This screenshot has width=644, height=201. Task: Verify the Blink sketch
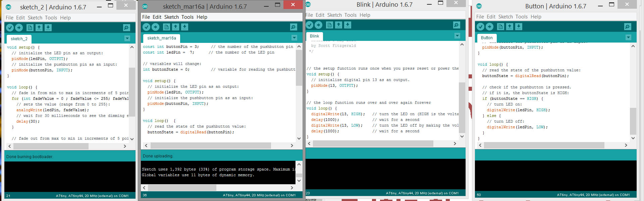point(310,25)
